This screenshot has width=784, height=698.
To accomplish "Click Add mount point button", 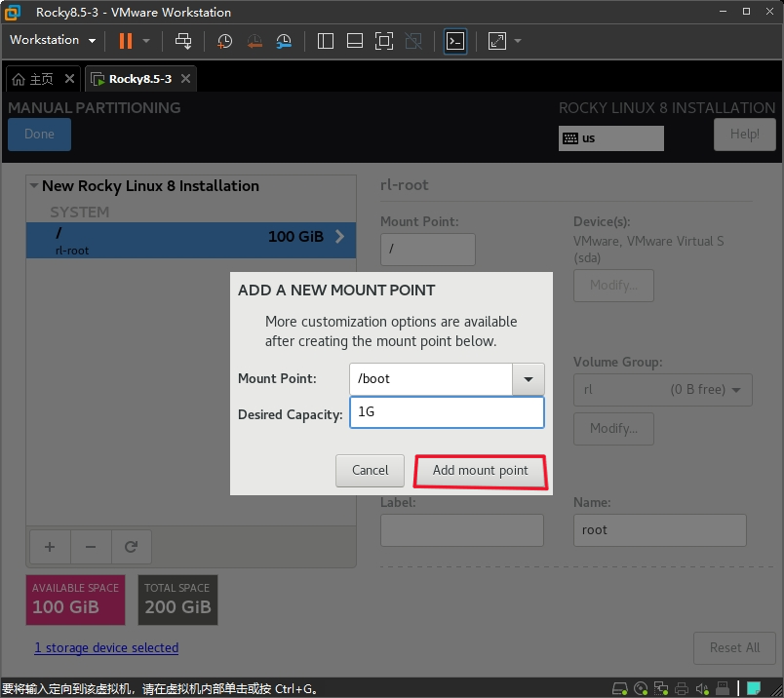I will (481, 471).
